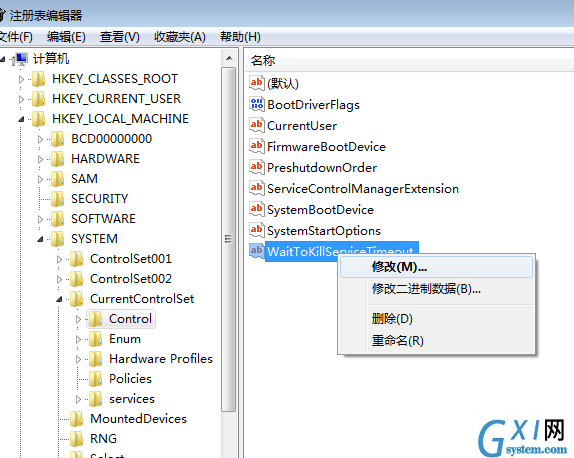Click the SystemBootDevice string value icon
574x458 pixels.
click(257, 209)
